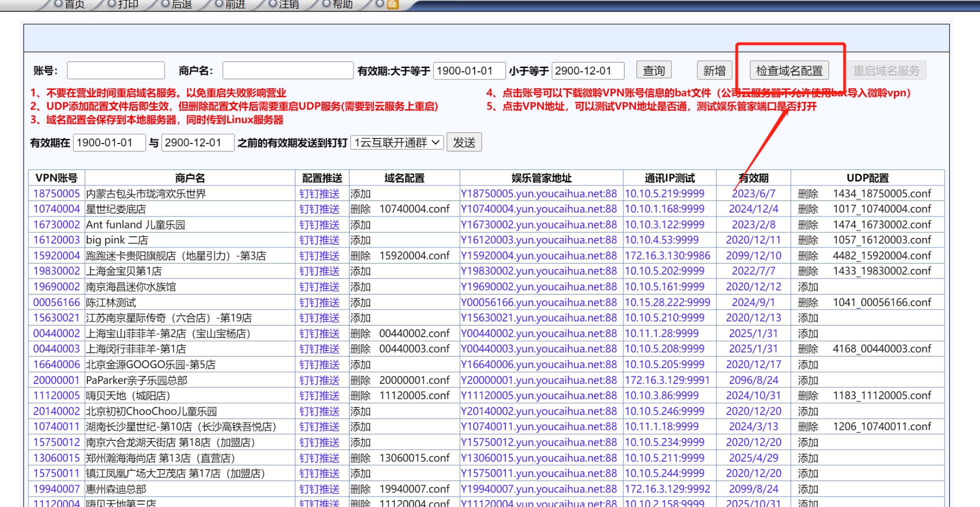Click 钉钉推送 in the big pink 二店 row
Image resolution: width=980 pixels, height=507 pixels.
pyautogui.click(x=319, y=240)
